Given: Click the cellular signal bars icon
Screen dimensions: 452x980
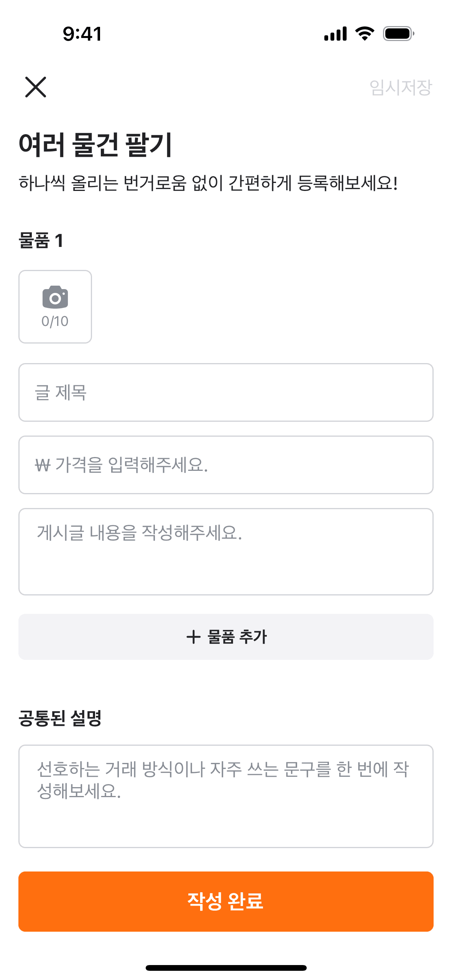Looking at the screenshot, I should [x=335, y=34].
